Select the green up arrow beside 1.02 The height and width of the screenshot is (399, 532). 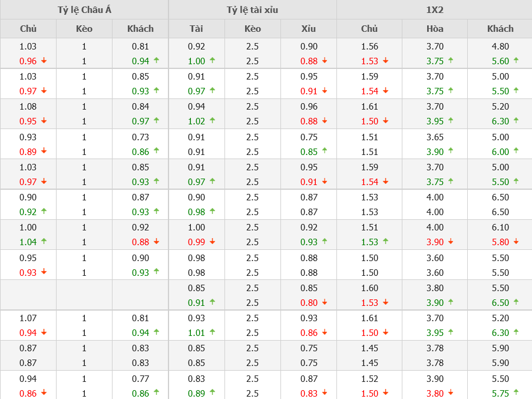pos(212,120)
